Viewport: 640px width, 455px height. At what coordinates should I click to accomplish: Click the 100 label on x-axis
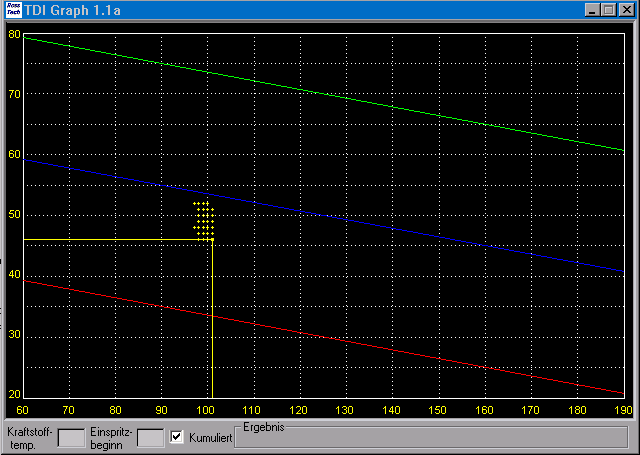click(x=207, y=410)
